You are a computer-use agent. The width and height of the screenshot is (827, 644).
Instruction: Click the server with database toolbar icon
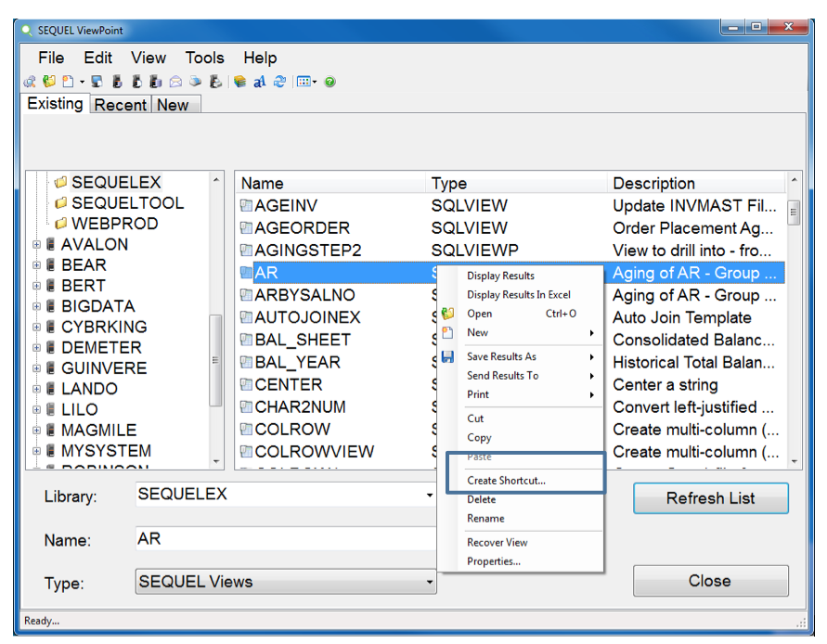156,82
